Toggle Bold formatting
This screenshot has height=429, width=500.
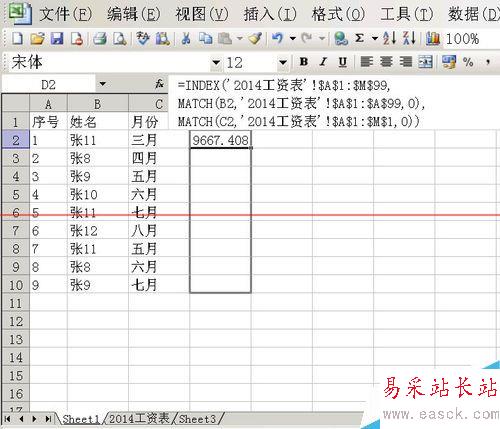click(x=304, y=62)
